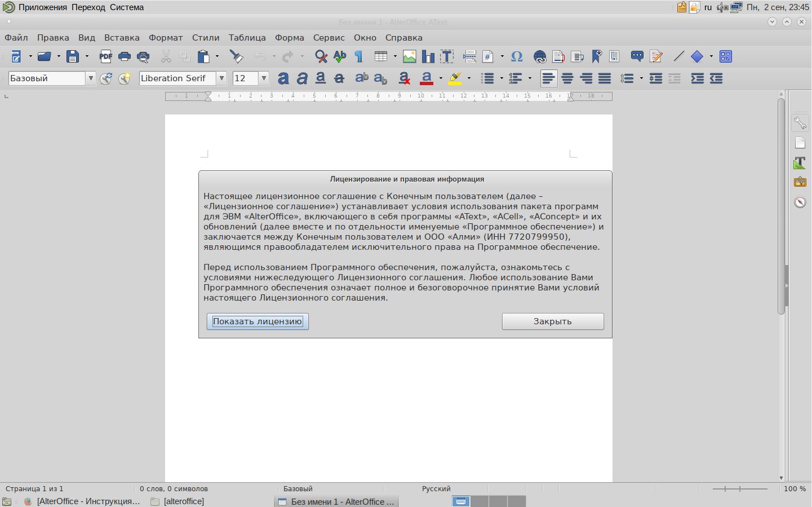Toggle superscript formatting
Viewport: 812px width, 507px height.
[x=362, y=78]
